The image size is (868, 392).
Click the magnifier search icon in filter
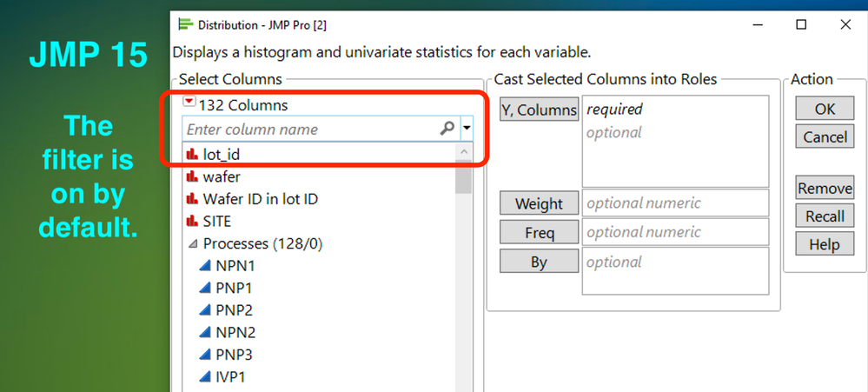coord(447,129)
